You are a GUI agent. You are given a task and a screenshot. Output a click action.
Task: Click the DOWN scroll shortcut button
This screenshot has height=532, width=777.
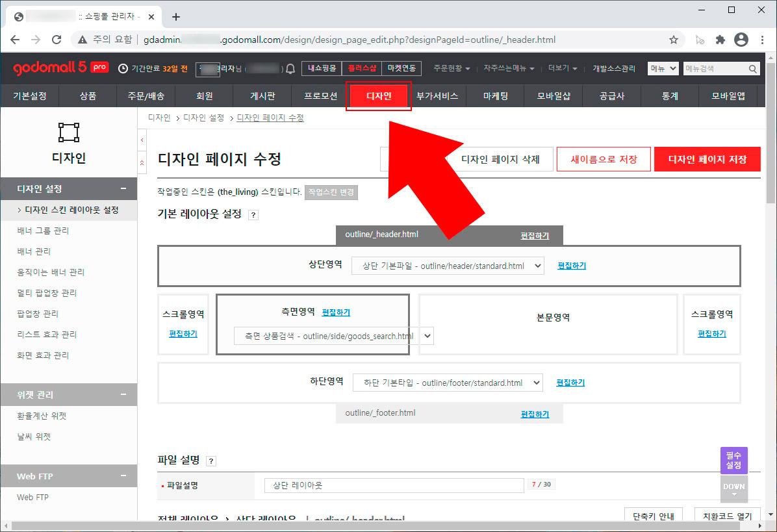coord(734,489)
